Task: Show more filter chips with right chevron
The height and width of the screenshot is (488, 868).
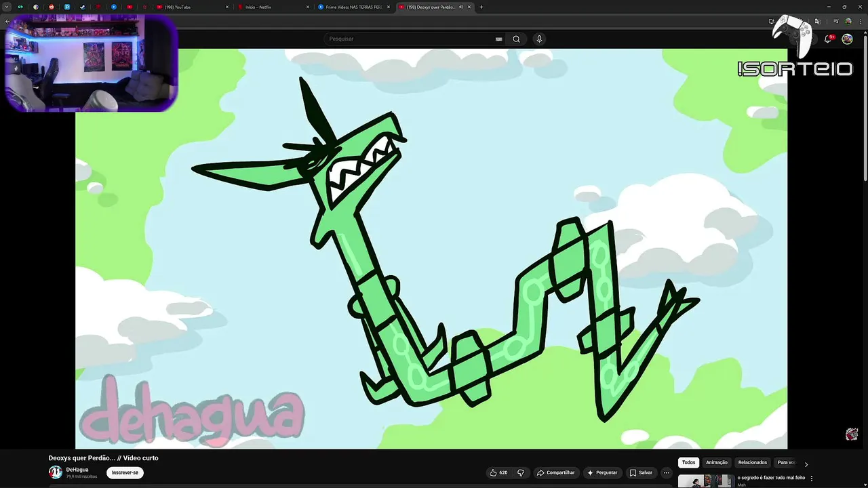Action: tap(806, 464)
